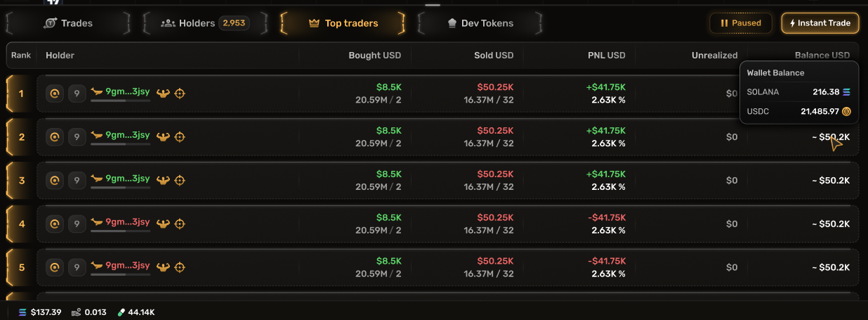Click the crosshair target icon in rank 1 row
Viewport: 868px width, 320px height.
[x=180, y=93]
